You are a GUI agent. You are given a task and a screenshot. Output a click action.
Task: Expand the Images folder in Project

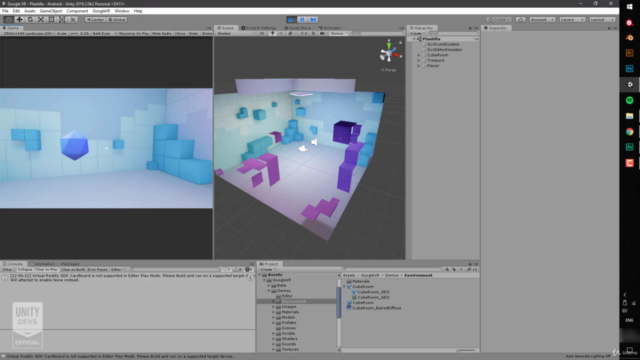click(273, 307)
